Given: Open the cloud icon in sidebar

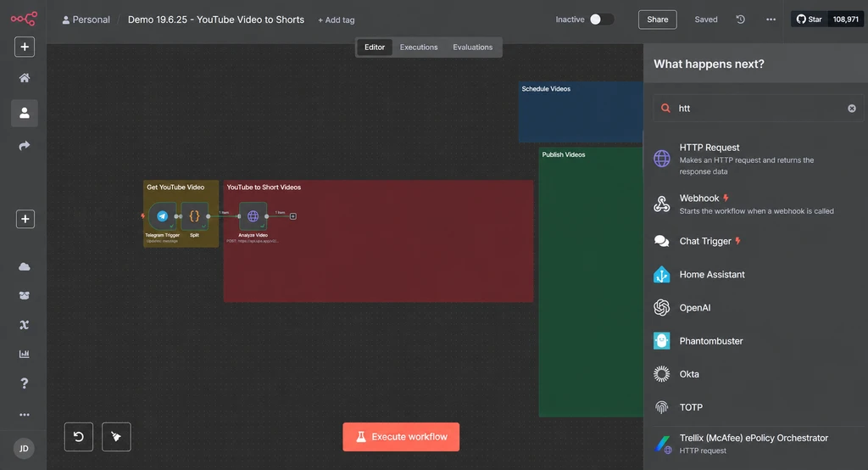Looking at the screenshot, I should 25,267.
